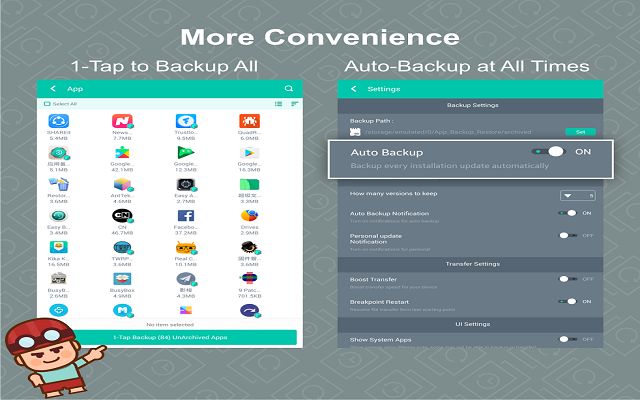Select the SHAREit app icon
The width and height of the screenshot is (640, 400).
point(58,122)
